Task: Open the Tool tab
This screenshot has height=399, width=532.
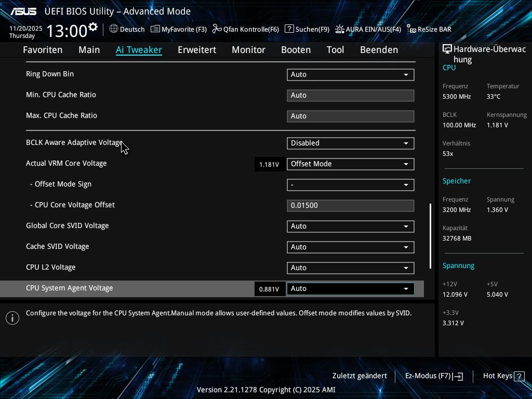Action: (x=335, y=50)
